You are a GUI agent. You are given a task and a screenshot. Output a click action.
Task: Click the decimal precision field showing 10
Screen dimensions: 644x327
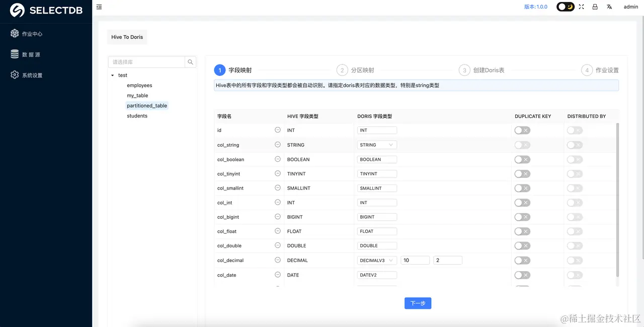point(415,260)
